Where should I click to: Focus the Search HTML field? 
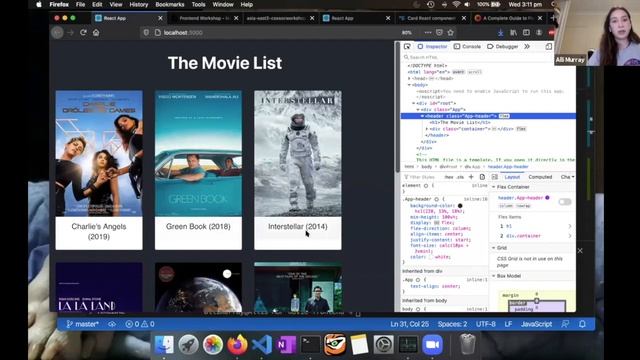(x=478, y=57)
